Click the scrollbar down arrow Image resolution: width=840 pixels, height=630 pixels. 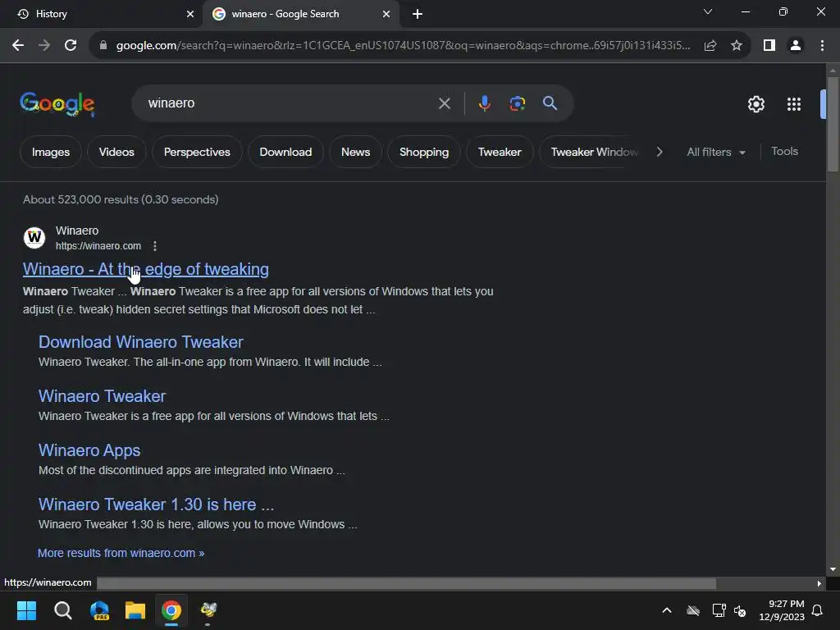(832, 569)
